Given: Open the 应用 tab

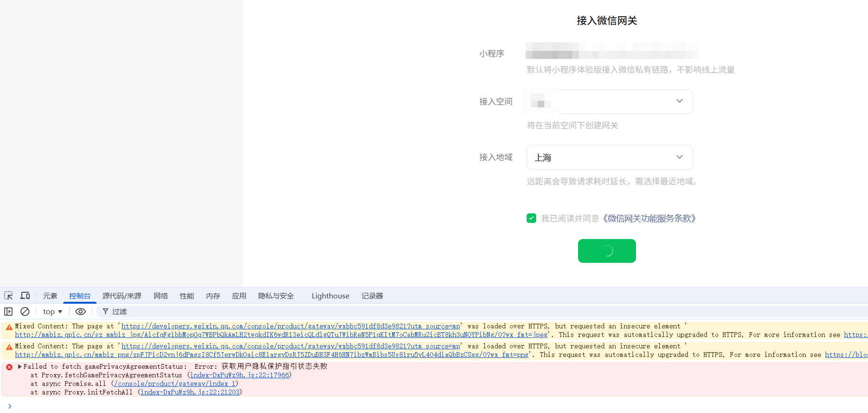Looking at the screenshot, I should pos(239,296).
